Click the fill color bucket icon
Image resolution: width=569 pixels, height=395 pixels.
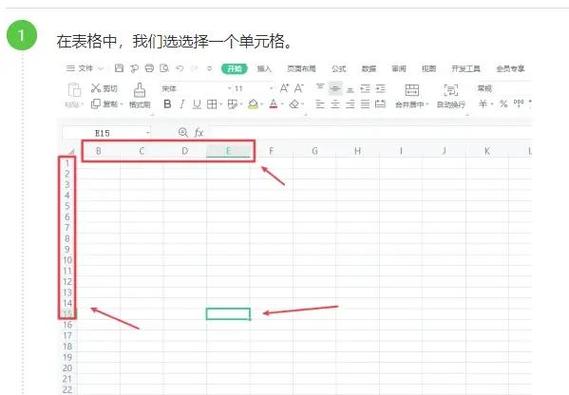(253, 104)
